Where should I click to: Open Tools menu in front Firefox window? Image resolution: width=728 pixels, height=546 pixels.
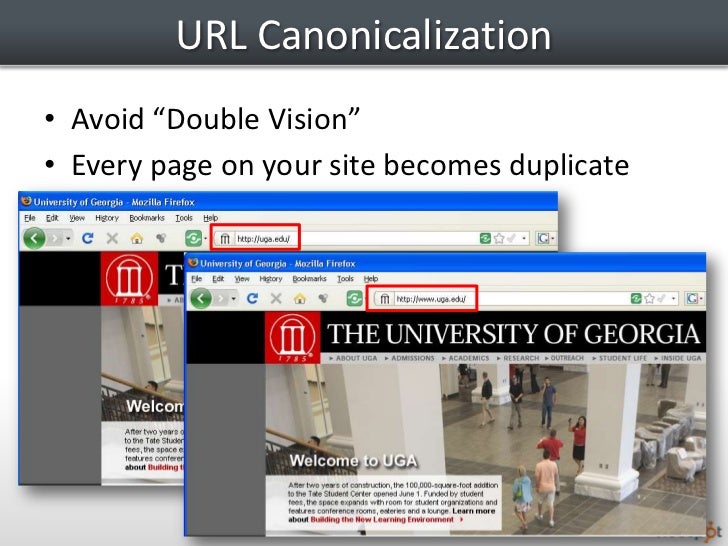coord(345,279)
